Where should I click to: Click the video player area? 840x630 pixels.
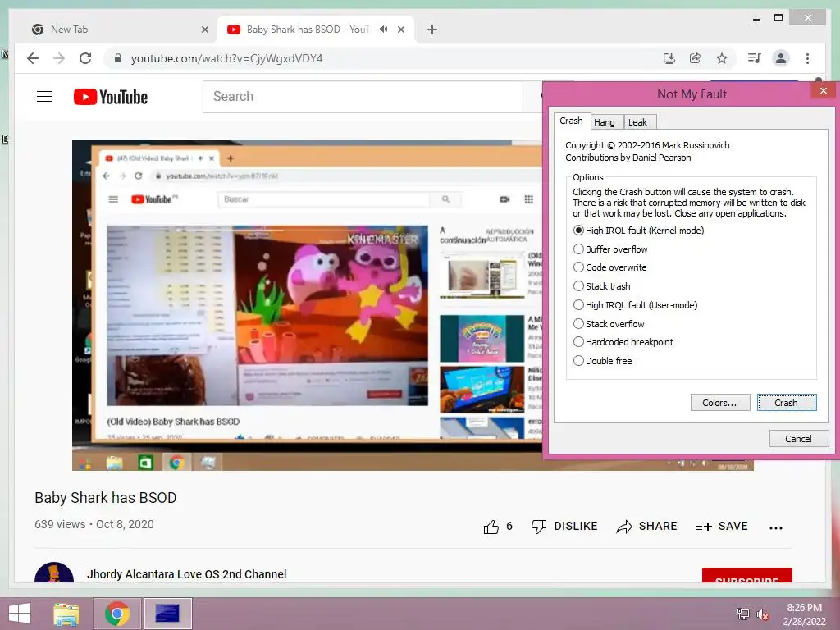coord(307,305)
